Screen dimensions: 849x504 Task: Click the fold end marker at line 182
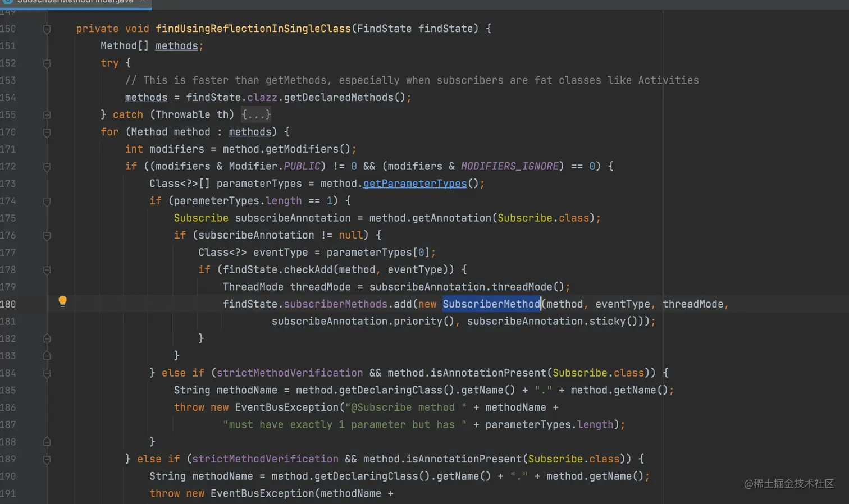tap(47, 338)
